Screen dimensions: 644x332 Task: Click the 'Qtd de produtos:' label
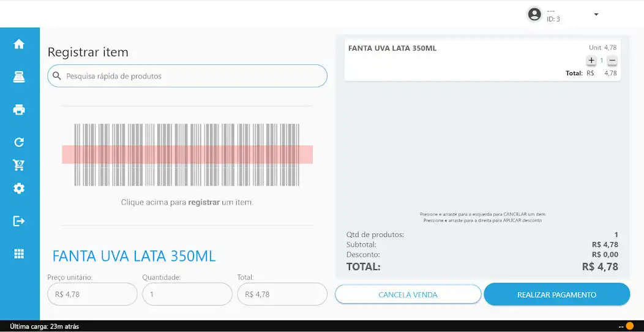tap(375, 235)
